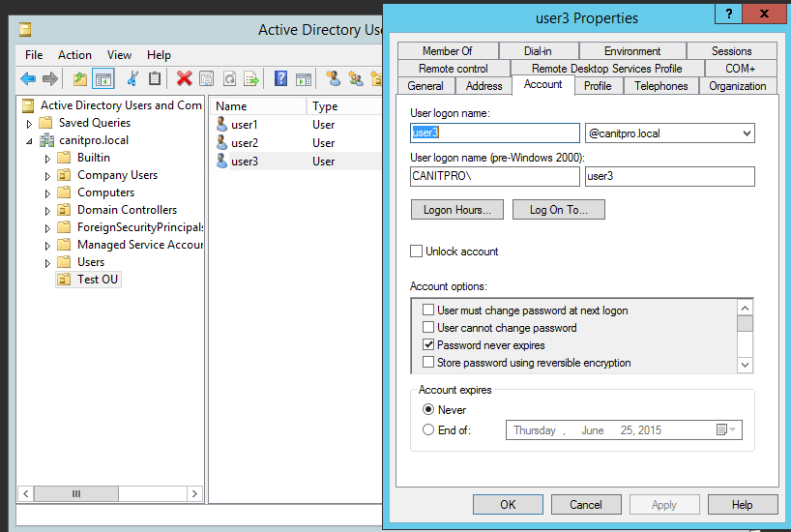The width and height of the screenshot is (791, 532).
Task: Click the Cut scissors icon
Action: point(132,78)
